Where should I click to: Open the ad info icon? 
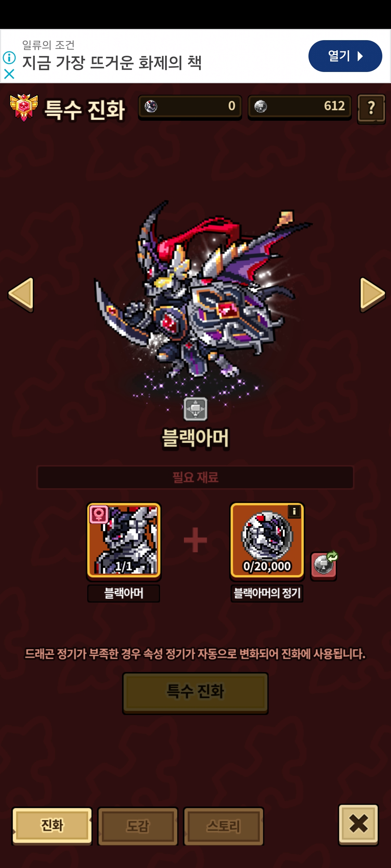tap(9, 58)
